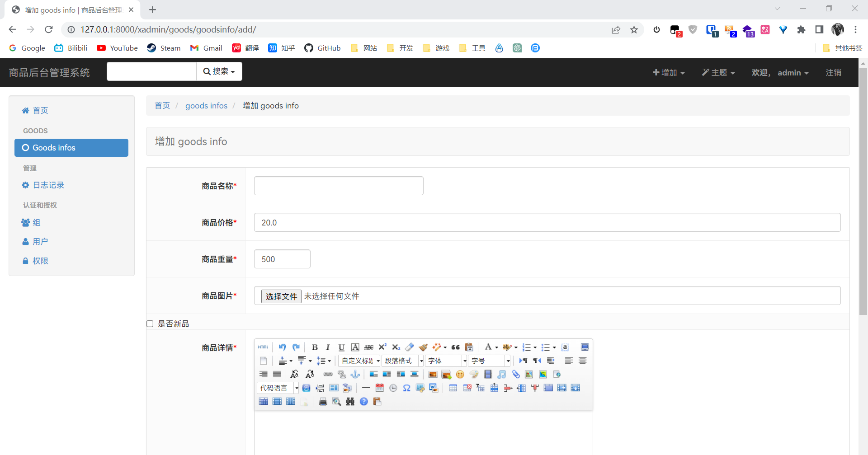Screen dimensions: 868x455
Task: Open the 搜索 search dropdown button
Action: [219, 71]
